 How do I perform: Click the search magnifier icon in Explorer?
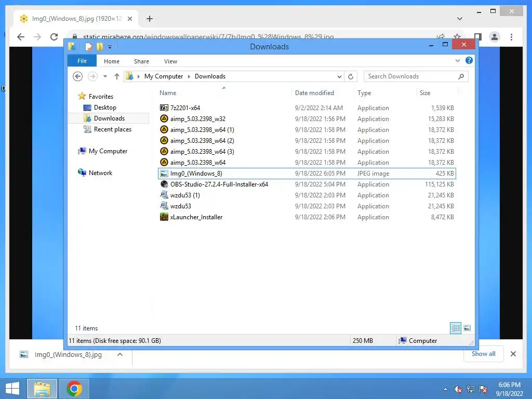click(461, 76)
